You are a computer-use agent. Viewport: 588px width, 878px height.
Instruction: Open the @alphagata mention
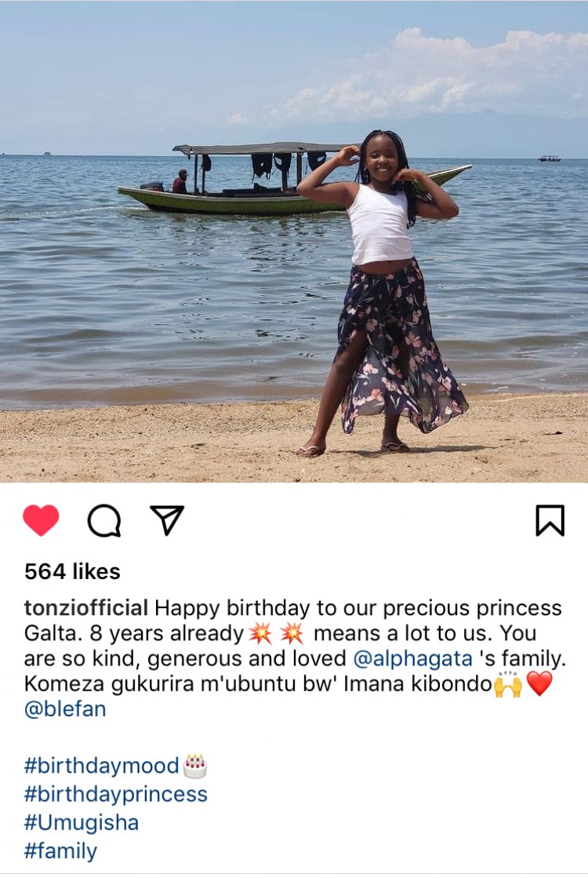pyautogui.click(x=413, y=658)
